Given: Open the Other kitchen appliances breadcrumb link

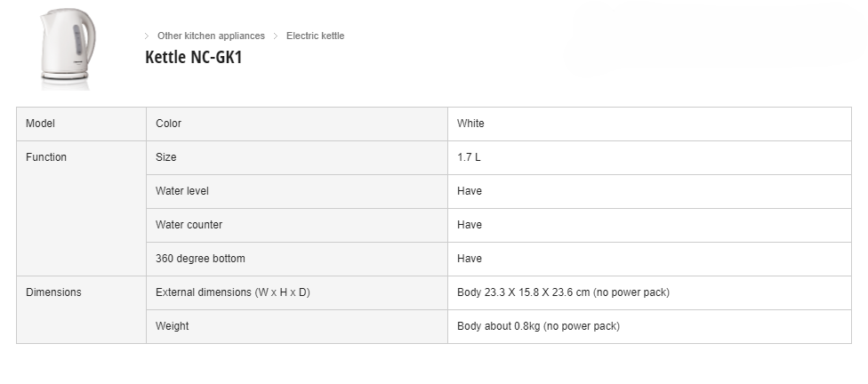Looking at the screenshot, I should [x=211, y=36].
